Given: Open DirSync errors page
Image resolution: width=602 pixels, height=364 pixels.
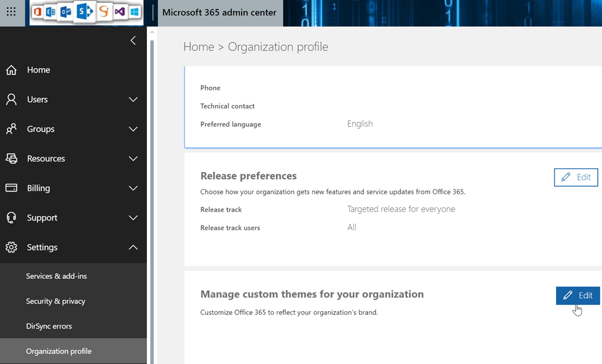Looking at the screenshot, I should 49,326.
